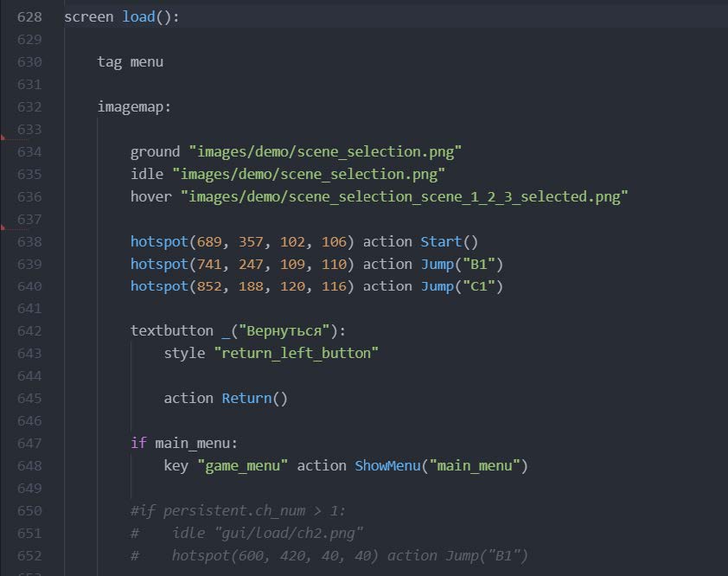The height and width of the screenshot is (576, 728).
Task: Click line number 628 in the gutter
Action: (29, 17)
